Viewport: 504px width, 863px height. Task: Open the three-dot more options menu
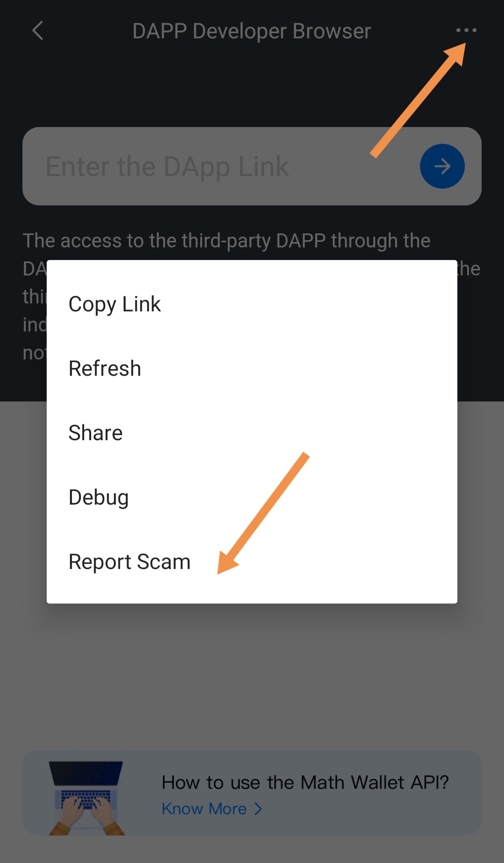point(466,30)
